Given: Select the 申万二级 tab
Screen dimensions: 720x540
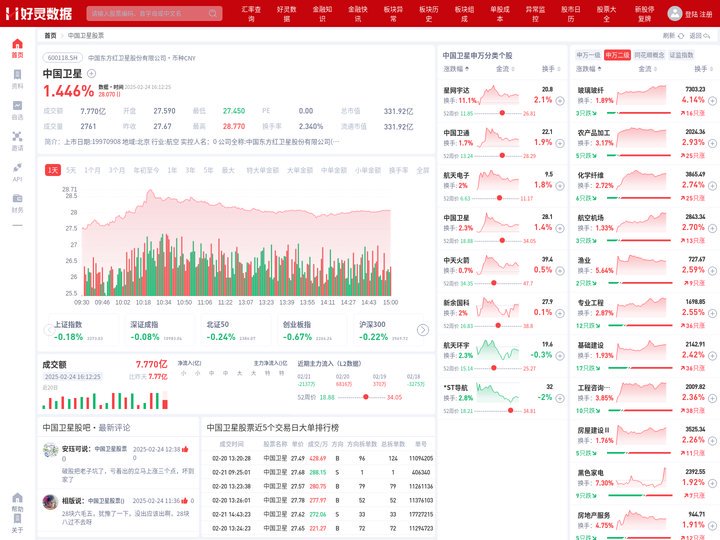Looking at the screenshot, I should click(x=617, y=55).
